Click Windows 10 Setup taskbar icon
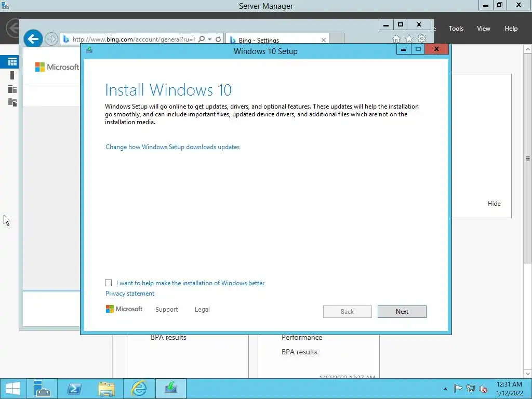This screenshot has width=532, height=399. pyautogui.click(x=171, y=389)
